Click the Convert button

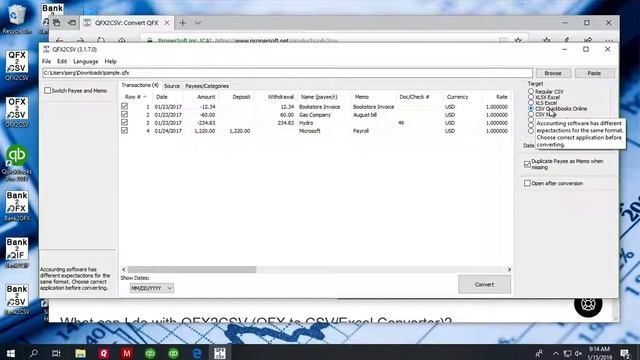tap(484, 284)
